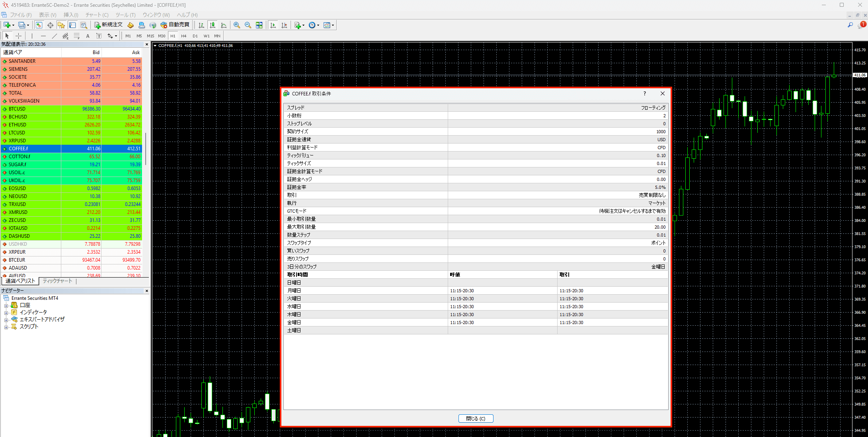Switch chart to candlestick display mode
Viewport: 868px width, 437px height.
[213, 25]
